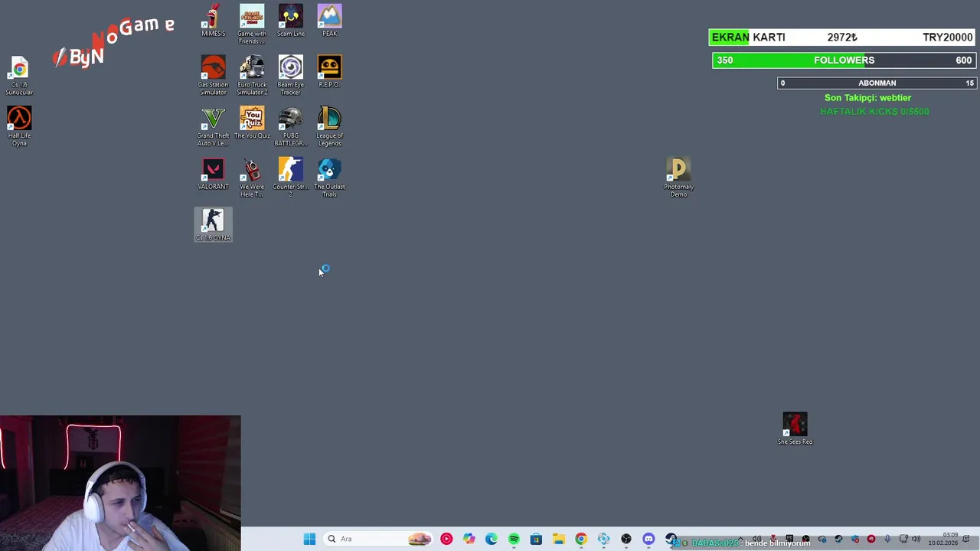980x551 pixels.
Task: Open Discord from the taskbar
Action: (x=648, y=539)
